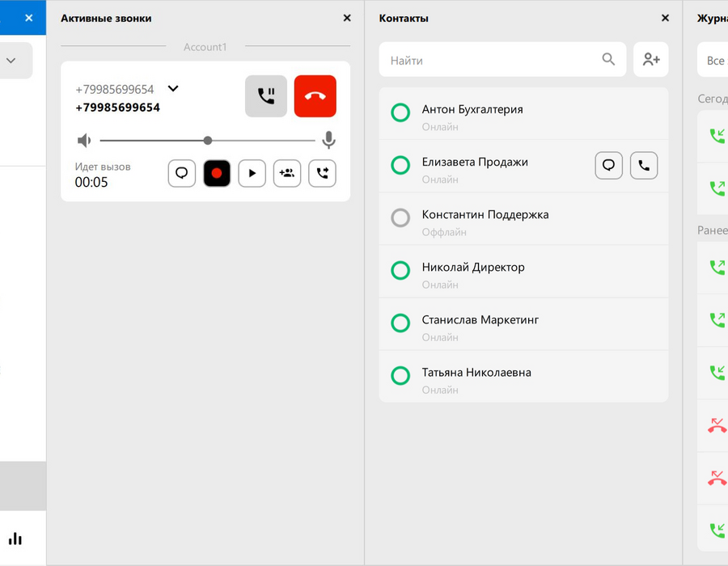The image size is (728, 566).
Task: Close the Контакты panel
Action: pos(665,18)
